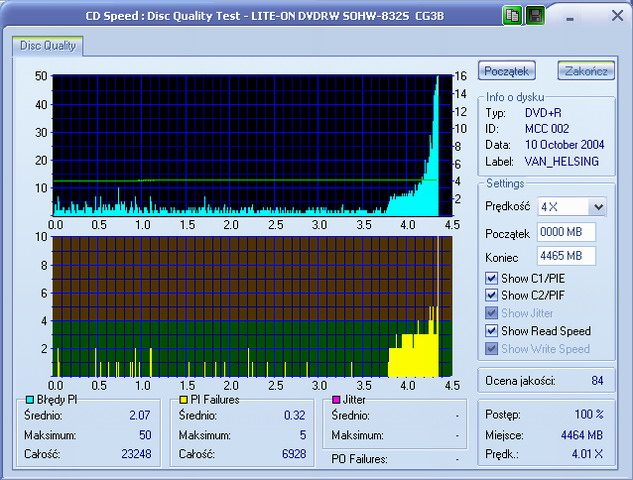Click the Początek start button
This screenshot has width=633, height=480.
tap(507, 71)
